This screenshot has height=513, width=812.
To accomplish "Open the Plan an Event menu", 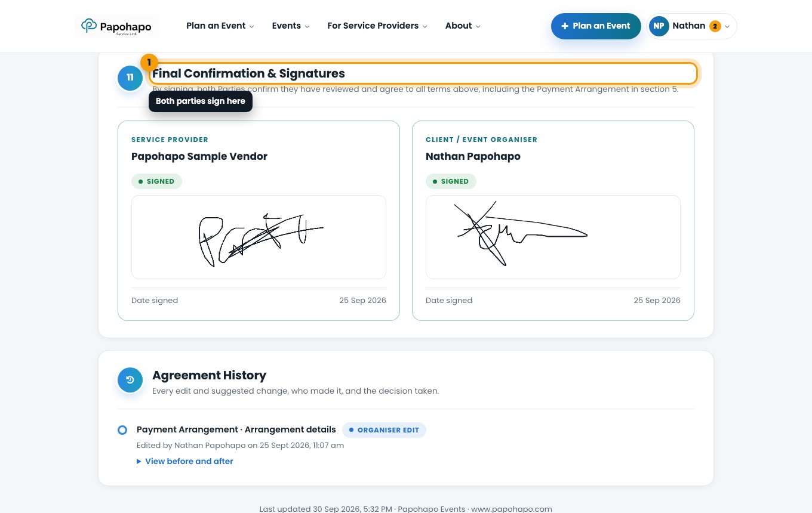I will coord(220,26).
